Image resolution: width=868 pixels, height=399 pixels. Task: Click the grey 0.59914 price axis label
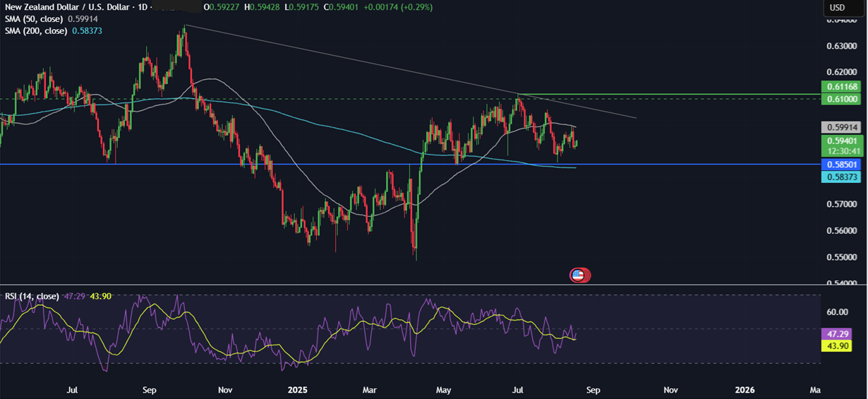click(x=842, y=128)
